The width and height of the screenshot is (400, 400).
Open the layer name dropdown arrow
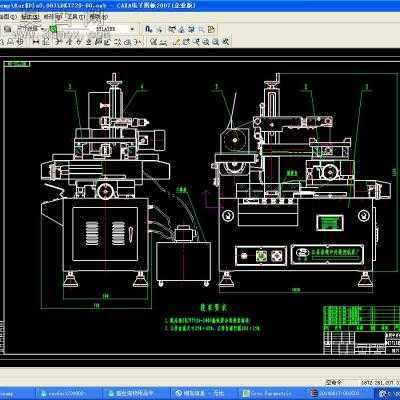43,29
